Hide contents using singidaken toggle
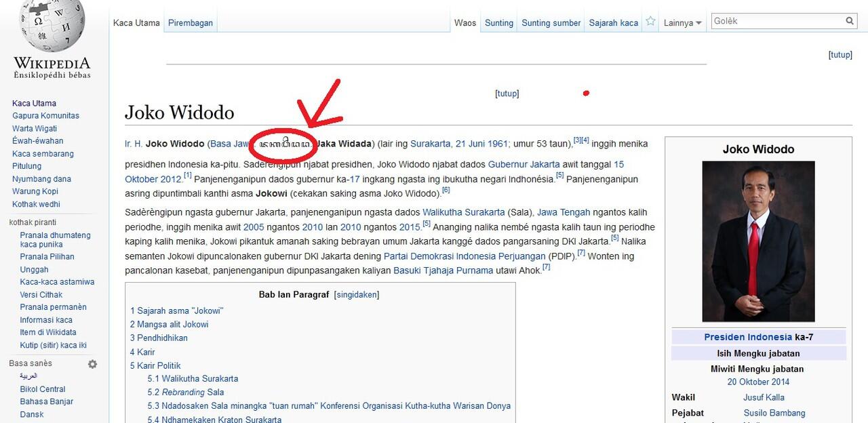 point(356,295)
